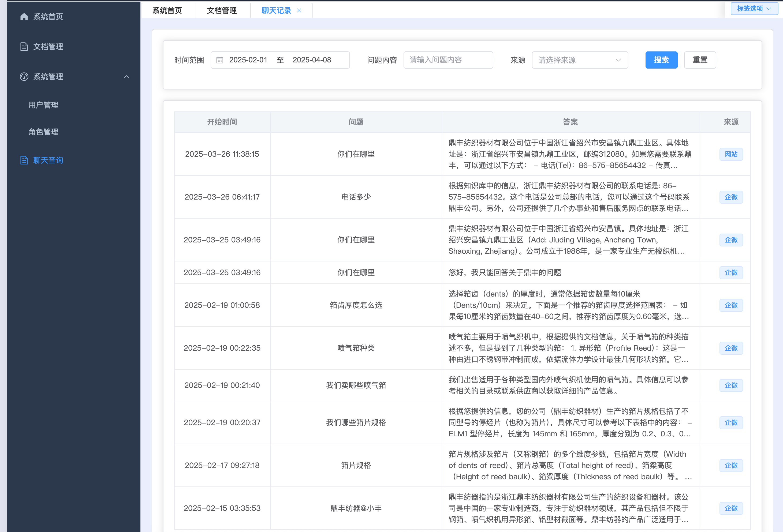
Task: Collapse the 系统管理 section in the sidebar
Action: point(126,76)
